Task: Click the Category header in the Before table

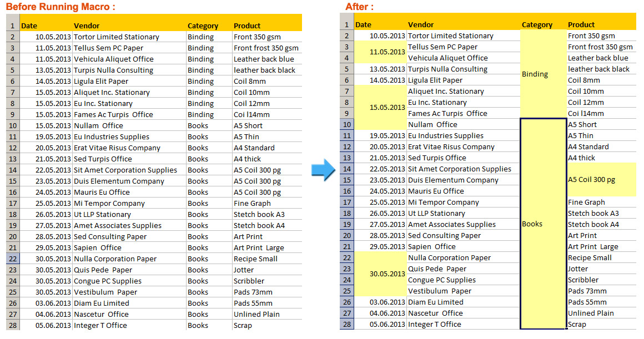Action: [x=203, y=26]
